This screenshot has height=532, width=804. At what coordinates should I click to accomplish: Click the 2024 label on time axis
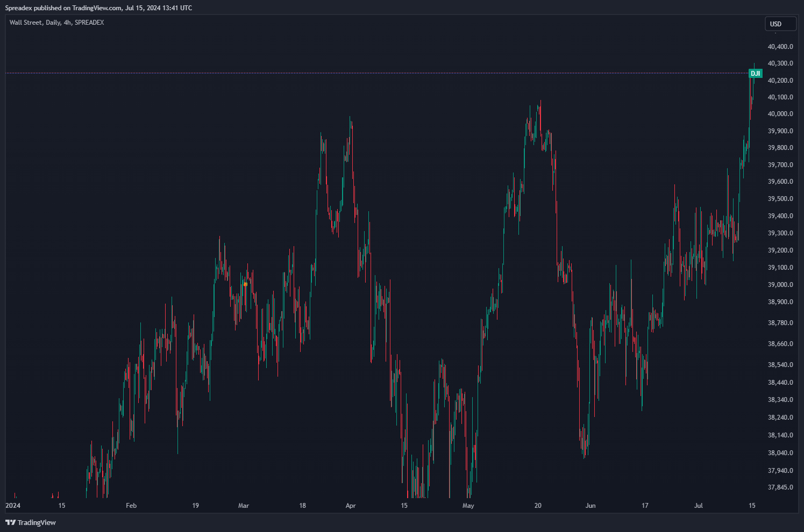click(13, 506)
